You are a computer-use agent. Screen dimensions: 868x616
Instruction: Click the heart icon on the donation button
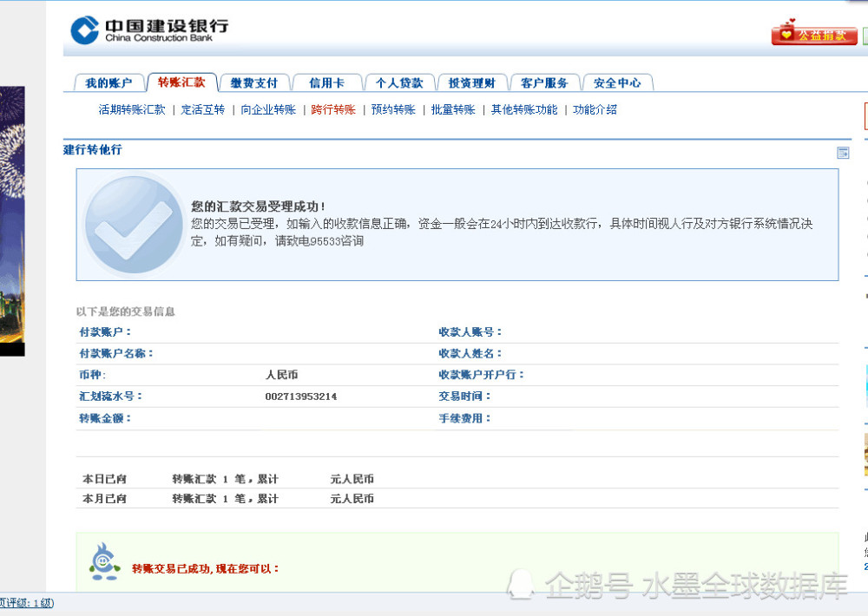tap(786, 36)
